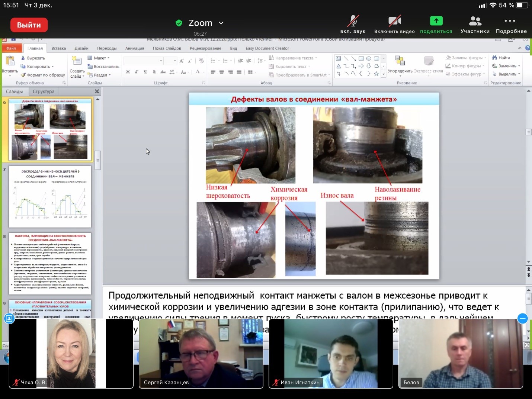Unmute audio with the microphone icon

pos(353,22)
